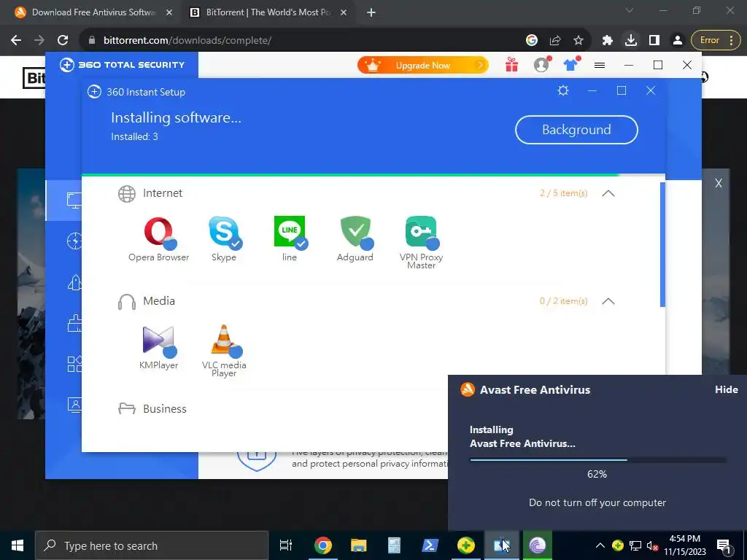Show hidden system tray icons
The width and height of the screenshot is (747, 560).
click(x=600, y=545)
